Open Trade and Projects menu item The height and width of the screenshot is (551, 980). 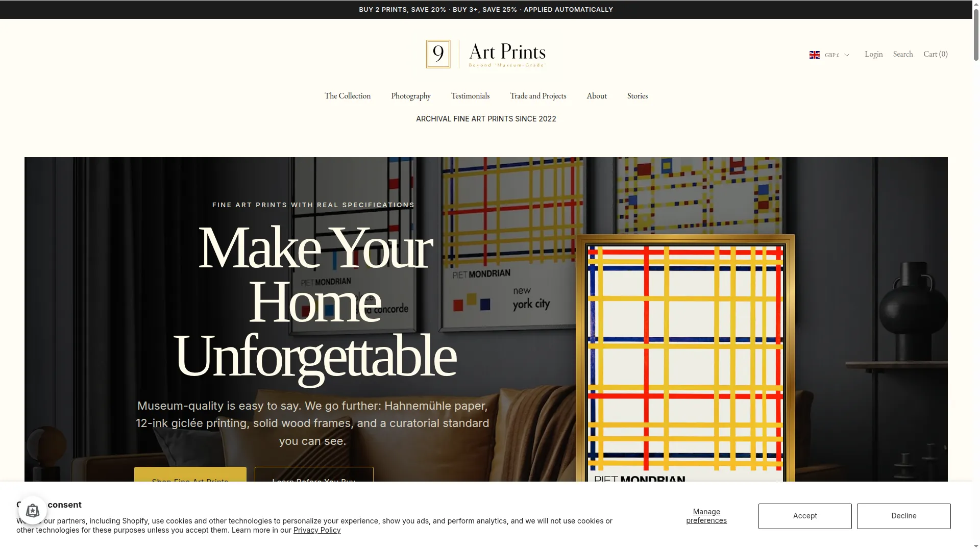(538, 96)
